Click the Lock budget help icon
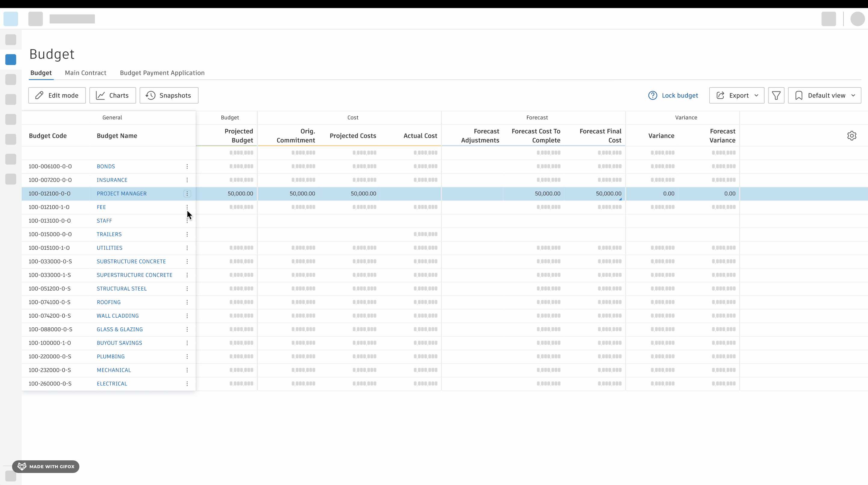The height and width of the screenshot is (485, 868). click(652, 96)
